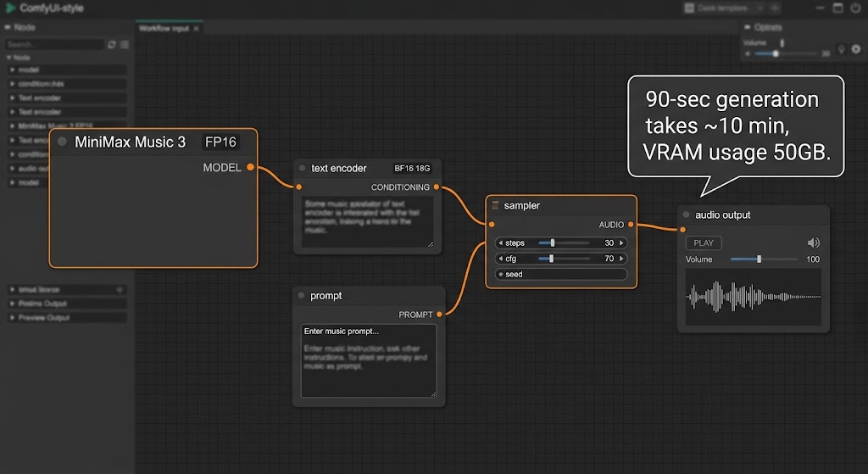Click the sampler node's menu icon

tap(495, 205)
